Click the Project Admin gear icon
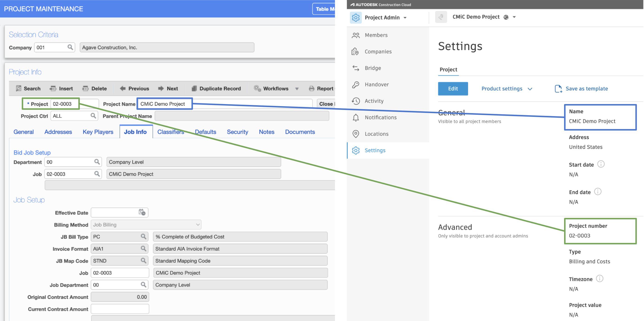This screenshot has width=644, height=321. pyautogui.click(x=356, y=17)
